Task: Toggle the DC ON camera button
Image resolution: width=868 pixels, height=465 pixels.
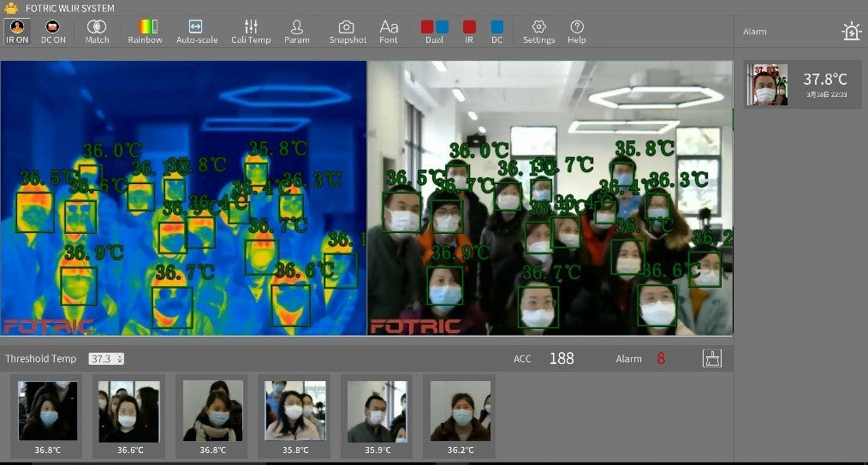Action: coord(53,32)
